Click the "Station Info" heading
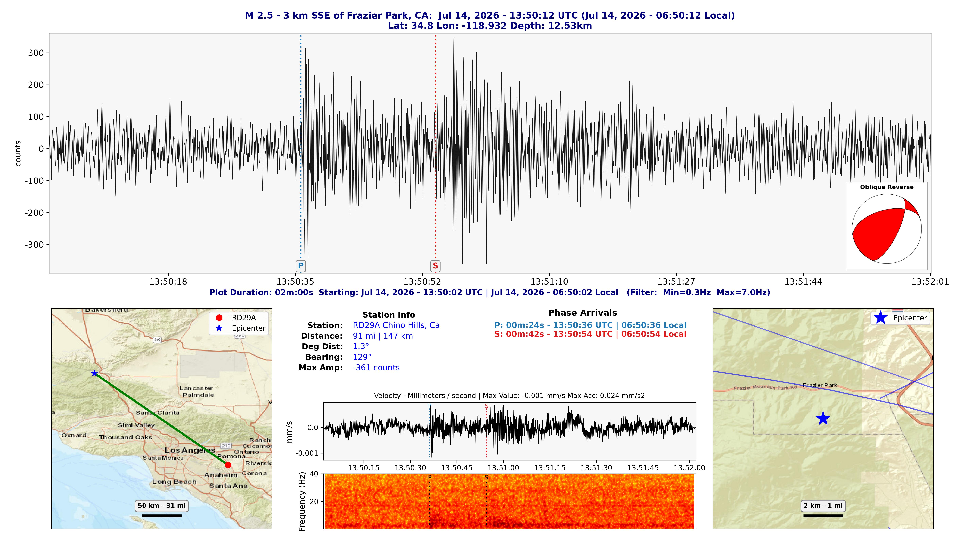Viewport: 980px width, 551px height. coord(388,315)
